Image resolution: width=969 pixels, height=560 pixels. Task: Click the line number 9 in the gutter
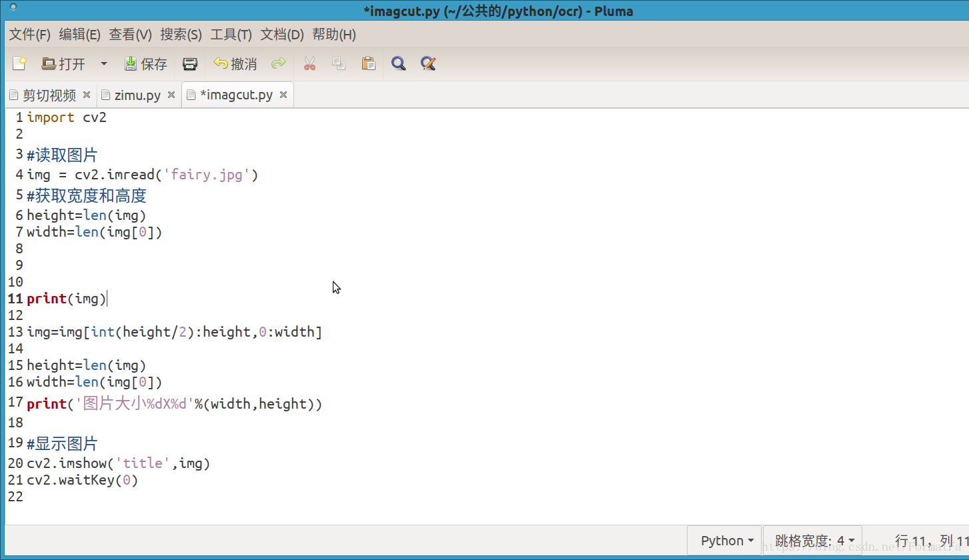pyautogui.click(x=19, y=265)
